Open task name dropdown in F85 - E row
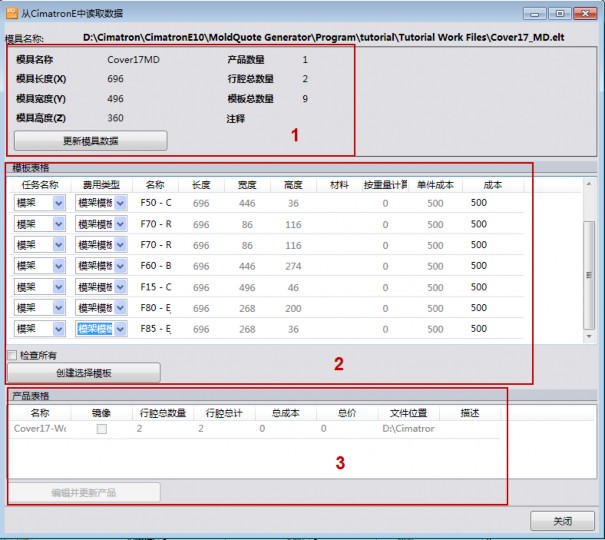The image size is (605, 540). click(x=59, y=329)
